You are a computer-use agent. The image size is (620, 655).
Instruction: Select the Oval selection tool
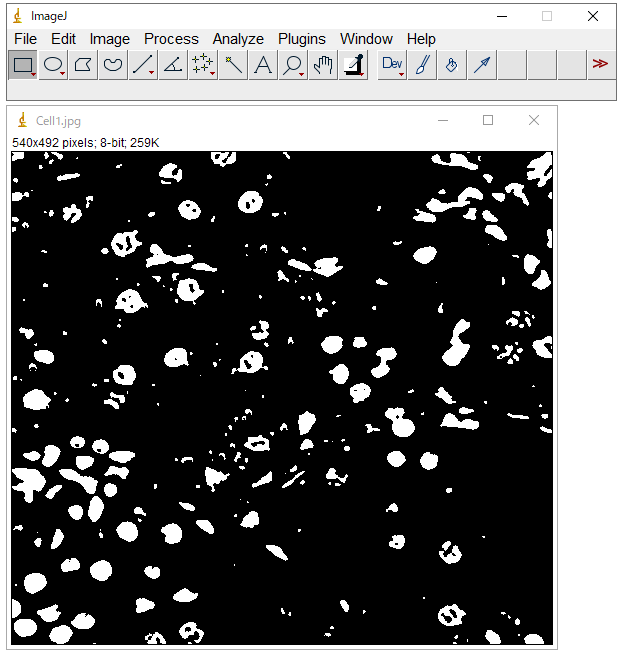[53, 65]
